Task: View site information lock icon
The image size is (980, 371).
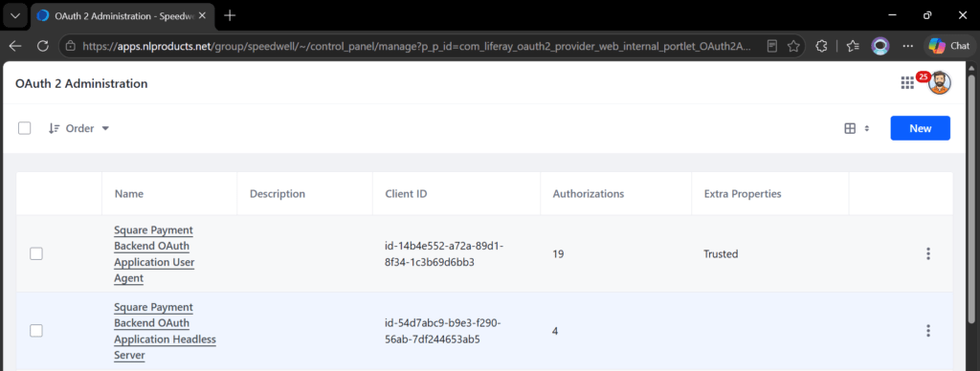Action: pos(71,46)
